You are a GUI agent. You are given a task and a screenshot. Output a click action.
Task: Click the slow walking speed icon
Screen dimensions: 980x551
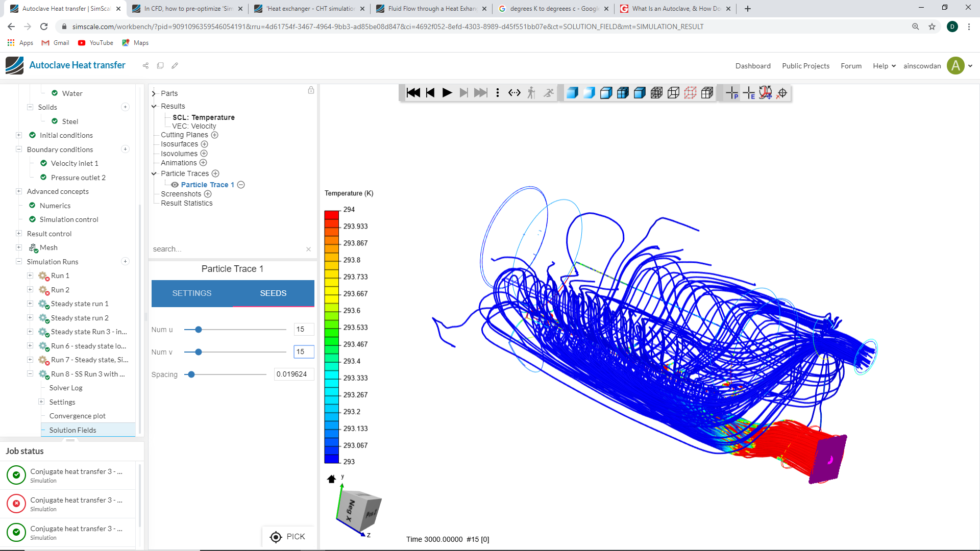click(x=531, y=93)
